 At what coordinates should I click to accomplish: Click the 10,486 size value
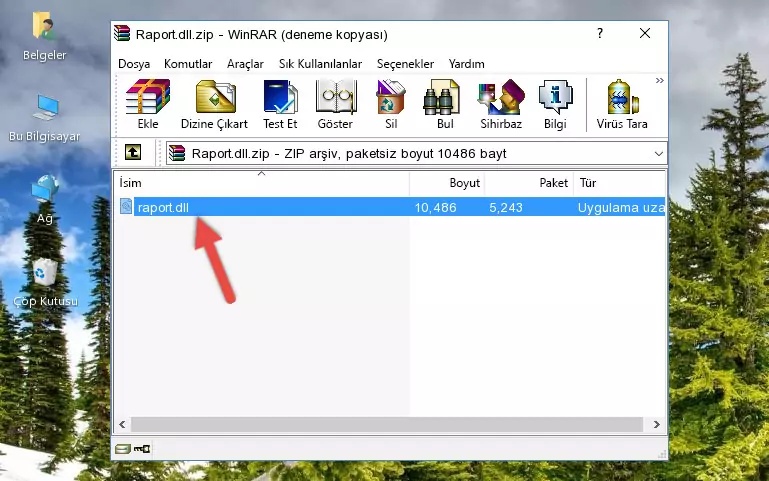click(x=436, y=207)
